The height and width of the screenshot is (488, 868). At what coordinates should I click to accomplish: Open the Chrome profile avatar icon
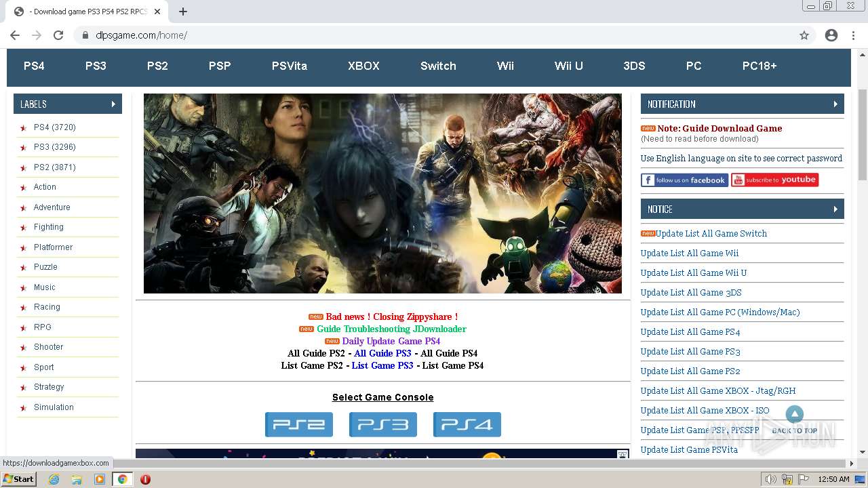(831, 35)
